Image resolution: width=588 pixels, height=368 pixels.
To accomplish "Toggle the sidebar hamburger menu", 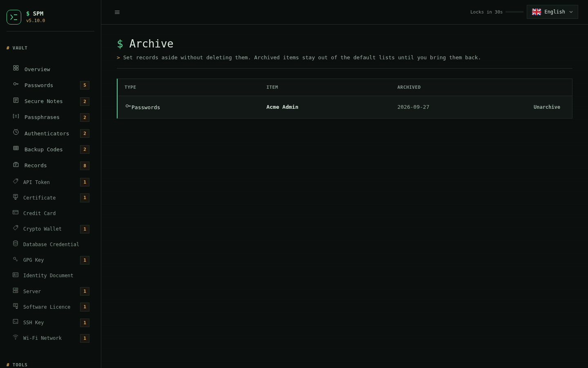I will (117, 12).
